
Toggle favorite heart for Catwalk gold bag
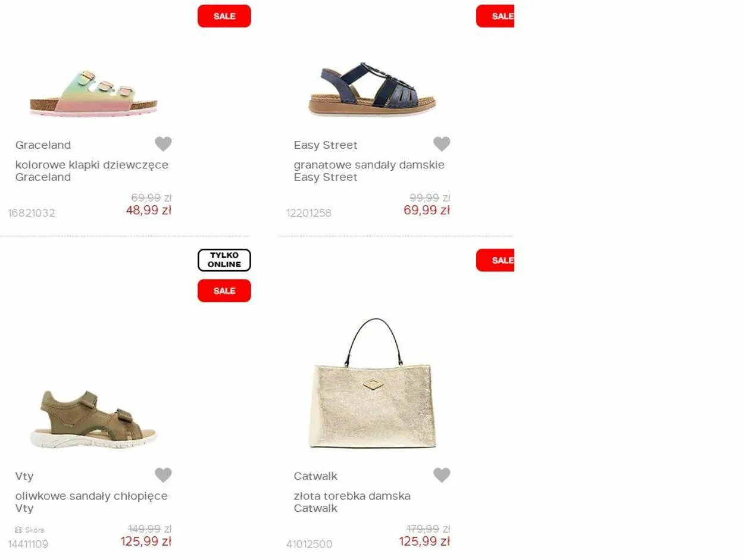(442, 475)
